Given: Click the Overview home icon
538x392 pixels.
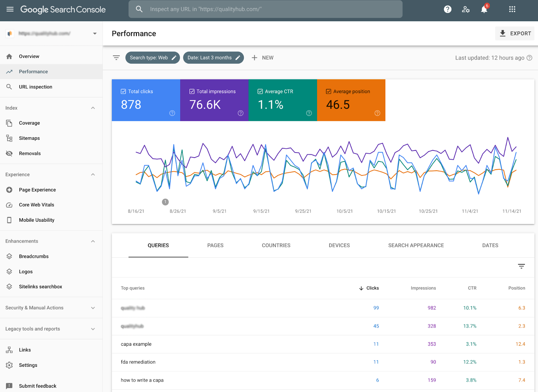Looking at the screenshot, I should (9, 56).
